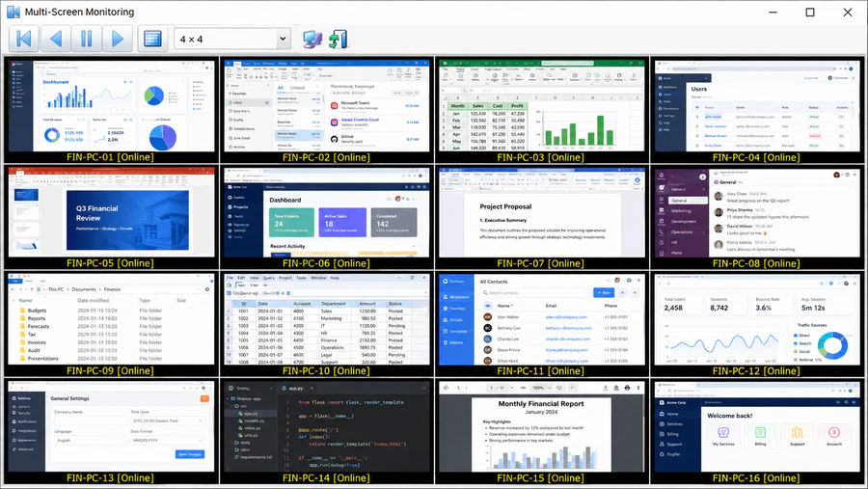Click the 'FIN-PC-01 [Online]' caption

[110, 157]
